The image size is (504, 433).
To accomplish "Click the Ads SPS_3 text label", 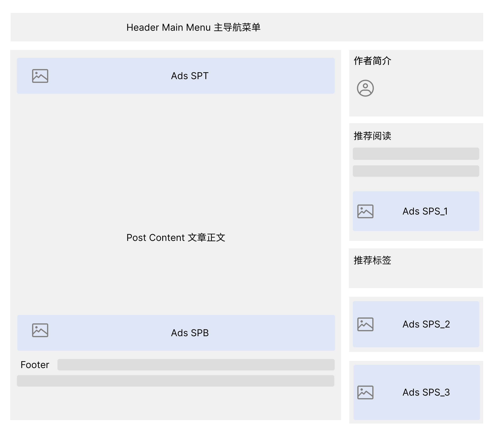I will pyautogui.click(x=426, y=392).
